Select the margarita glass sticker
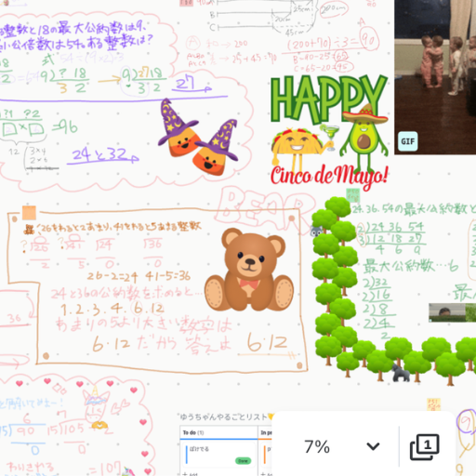Image resolution: width=476 pixels, height=476 pixels. pos(330,136)
